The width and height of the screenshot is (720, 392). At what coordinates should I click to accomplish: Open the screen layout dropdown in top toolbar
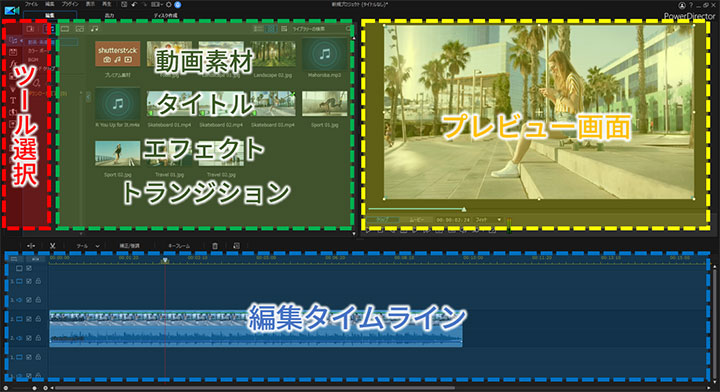point(157,5)
